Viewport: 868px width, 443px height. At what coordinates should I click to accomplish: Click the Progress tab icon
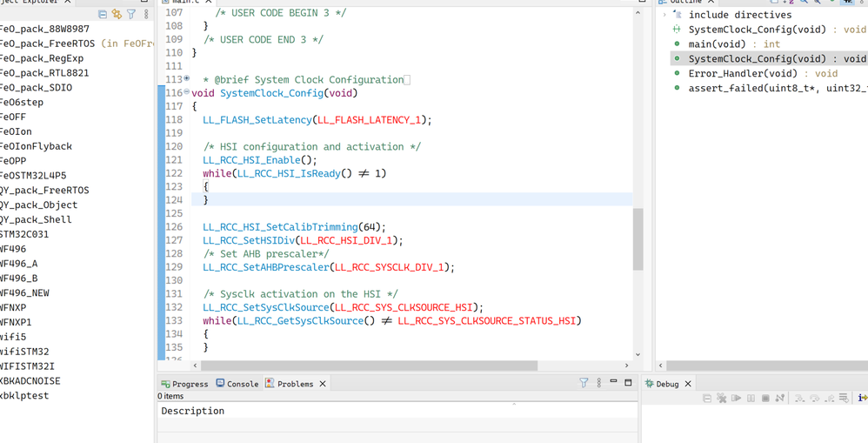pos(165,384)
